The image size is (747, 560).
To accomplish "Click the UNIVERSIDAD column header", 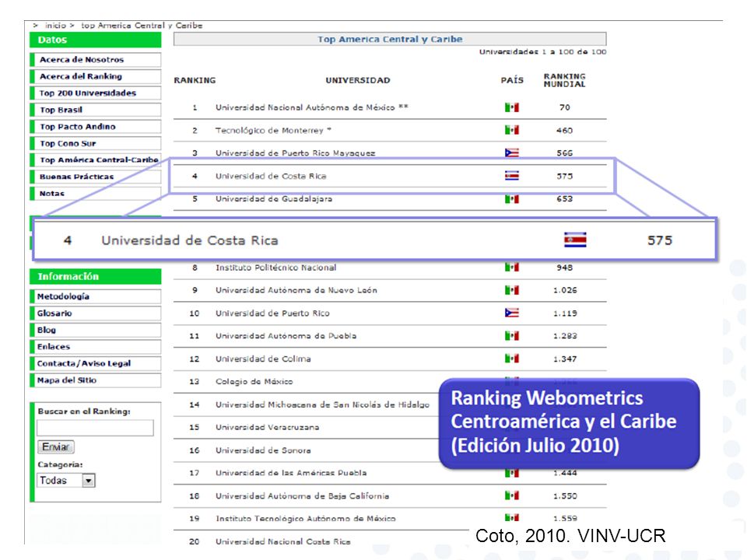I will click(358, 80).
